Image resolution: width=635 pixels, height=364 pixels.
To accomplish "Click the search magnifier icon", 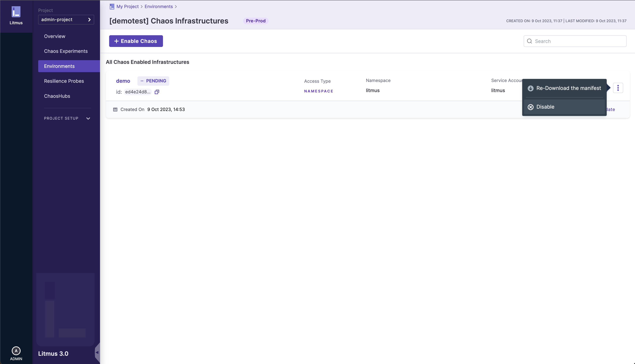I will click(x=529, y=41).
